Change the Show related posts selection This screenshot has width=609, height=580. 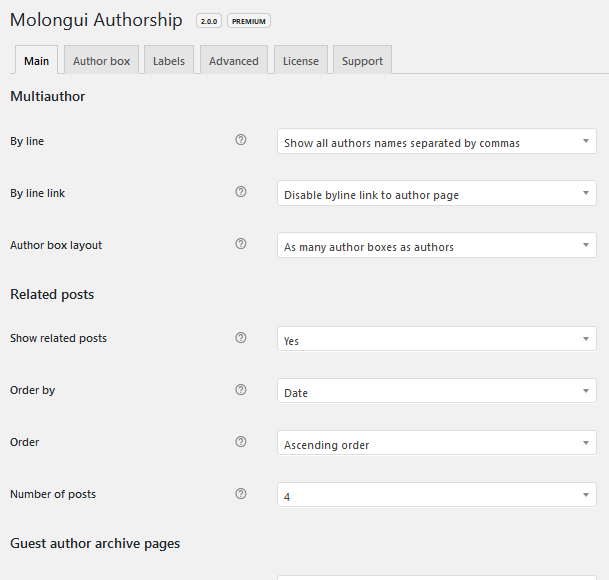(436, 340)
